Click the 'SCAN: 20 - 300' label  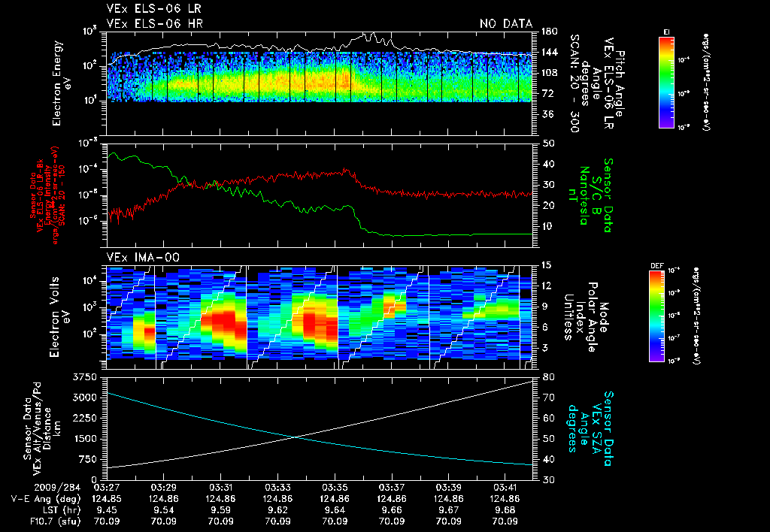[574, 84]
